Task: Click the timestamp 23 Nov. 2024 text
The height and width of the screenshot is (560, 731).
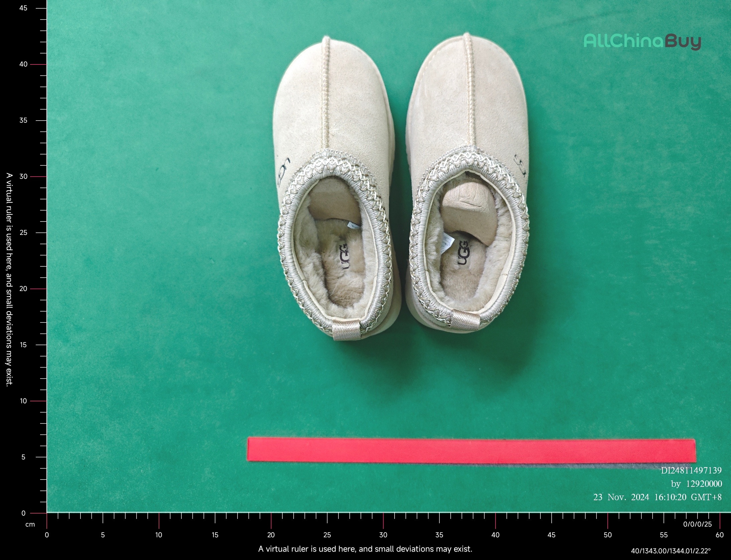Action: (657, 497)
